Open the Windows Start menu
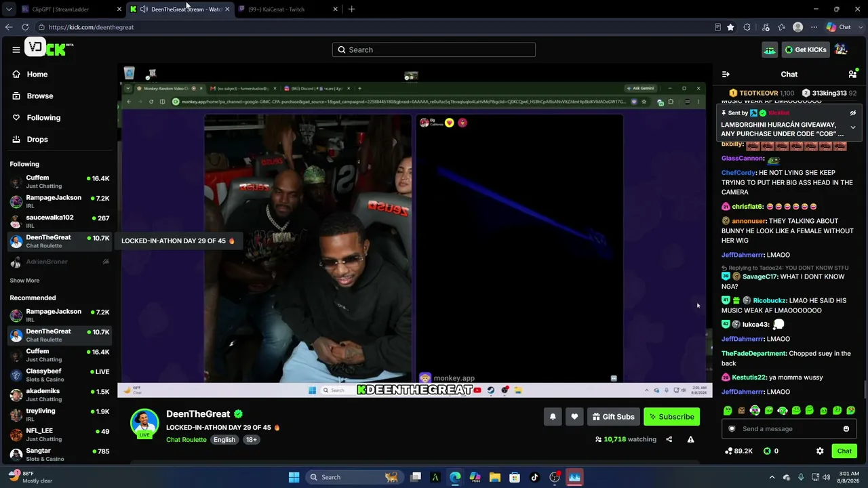Viewport: 868px width, 488px height. [x=294, y=477]
